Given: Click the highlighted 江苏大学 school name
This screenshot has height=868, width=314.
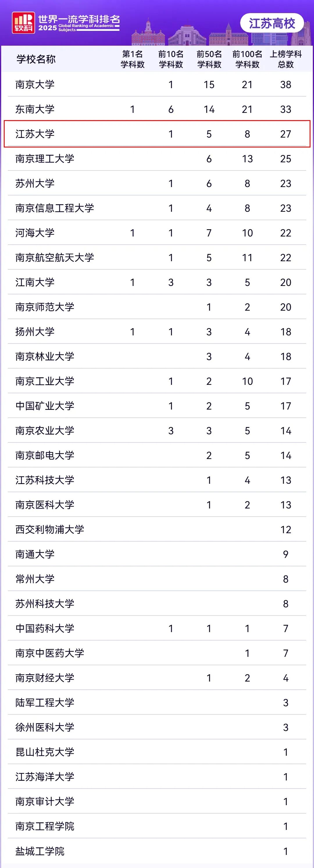Looking at the screenshot, I should [x=35, y=134].
